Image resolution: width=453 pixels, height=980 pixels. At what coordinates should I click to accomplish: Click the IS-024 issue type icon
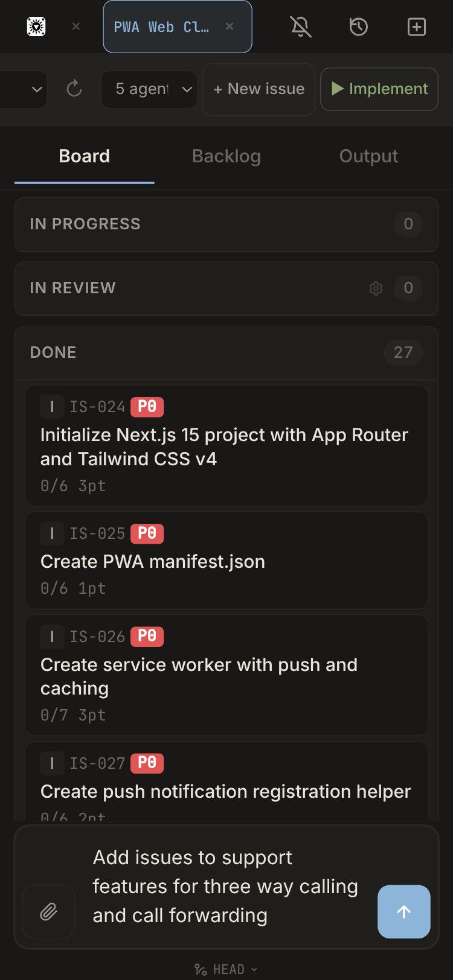tap(52, 407)
